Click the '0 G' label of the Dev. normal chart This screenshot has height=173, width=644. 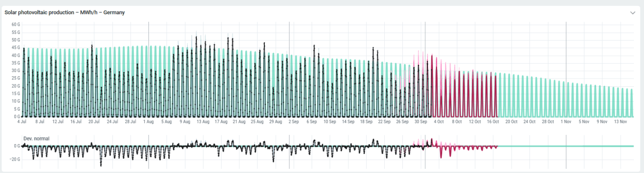pyautogui.click(x=17, y=146)
